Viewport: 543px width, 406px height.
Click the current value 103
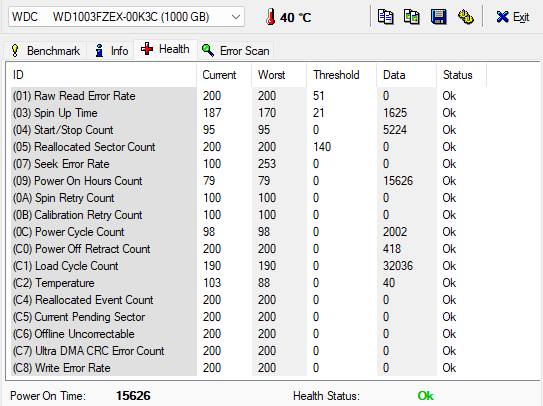point(212,283)
